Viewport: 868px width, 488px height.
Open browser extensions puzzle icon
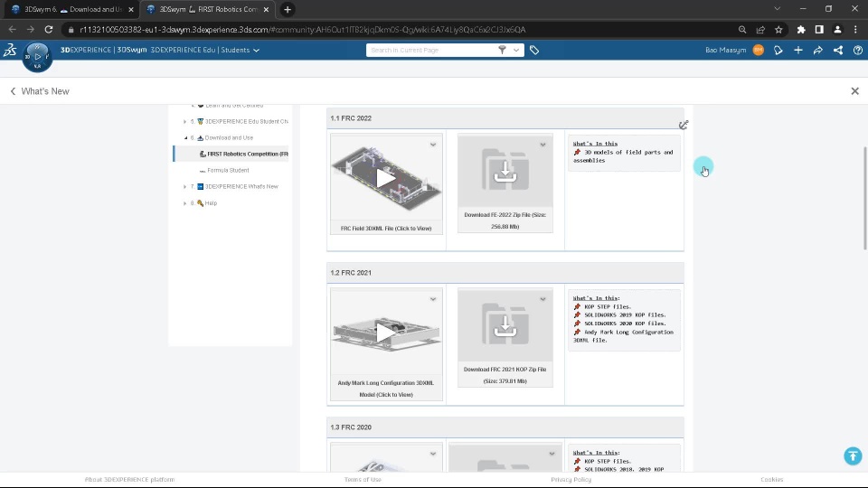pos(801,29)
